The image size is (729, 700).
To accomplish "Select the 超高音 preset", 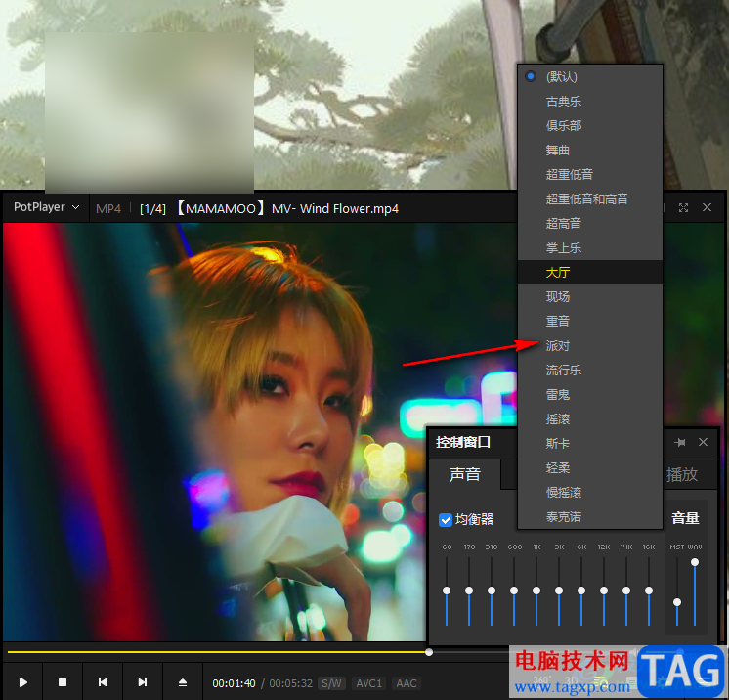I will tap(590, 223).
